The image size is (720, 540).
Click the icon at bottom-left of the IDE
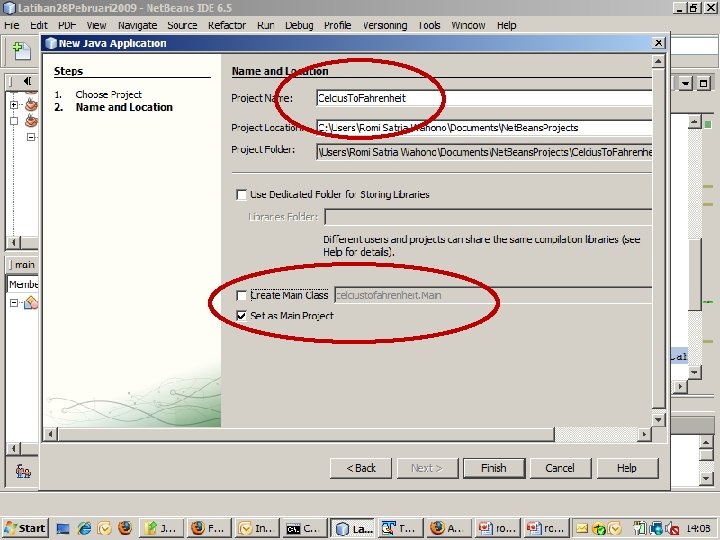(22, 471)
